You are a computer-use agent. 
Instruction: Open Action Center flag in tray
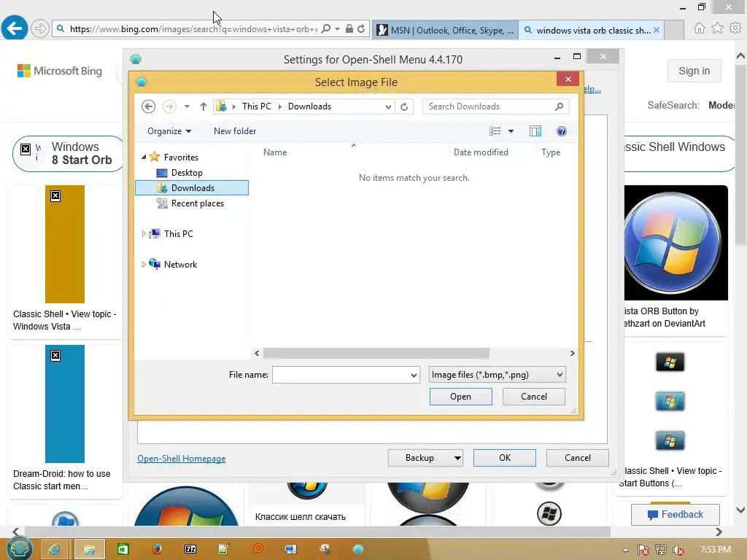(643, 550)
